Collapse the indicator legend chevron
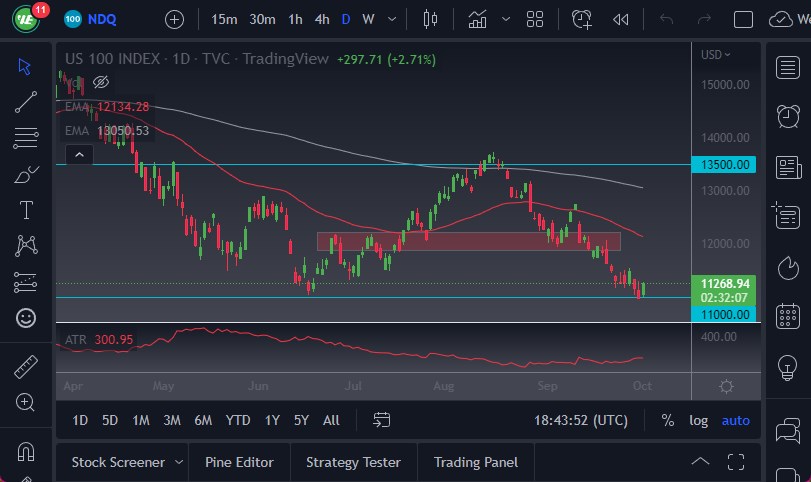The image size is (811, 482). click(78, 154)
